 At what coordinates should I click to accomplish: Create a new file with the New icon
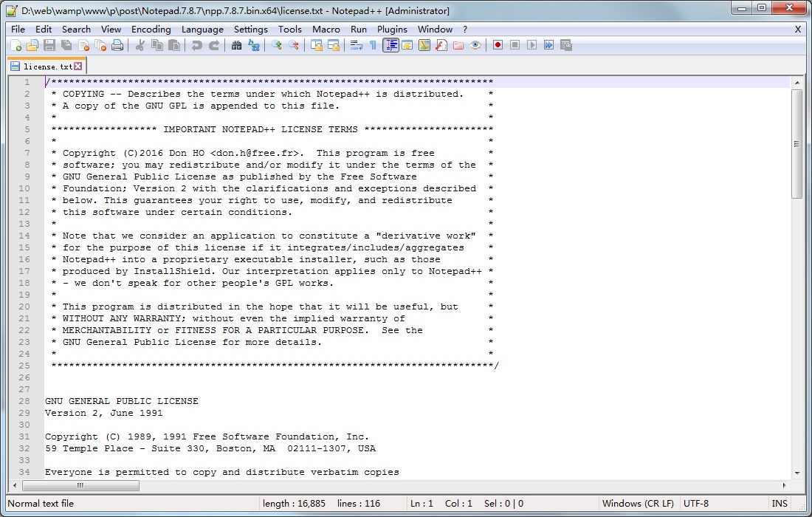[16, 46]
